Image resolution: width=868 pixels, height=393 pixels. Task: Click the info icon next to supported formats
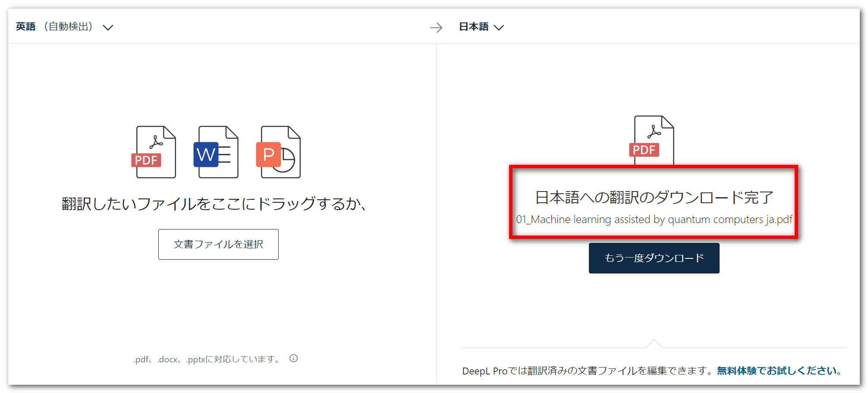[294, 358]
